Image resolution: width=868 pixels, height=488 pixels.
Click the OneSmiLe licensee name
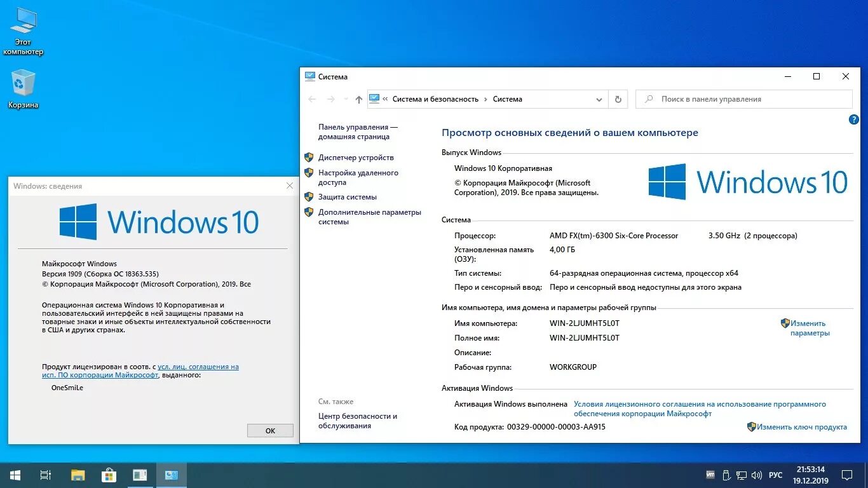(67, 388)
